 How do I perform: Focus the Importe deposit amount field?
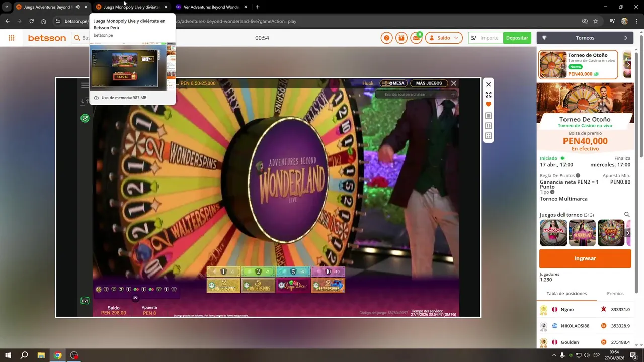489,38
